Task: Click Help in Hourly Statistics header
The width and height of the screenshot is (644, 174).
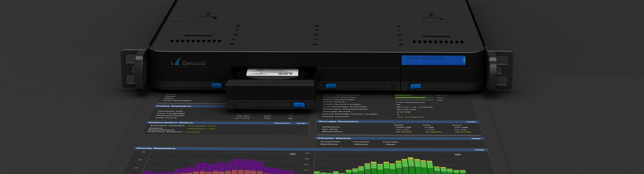Action: click(479, 150)
